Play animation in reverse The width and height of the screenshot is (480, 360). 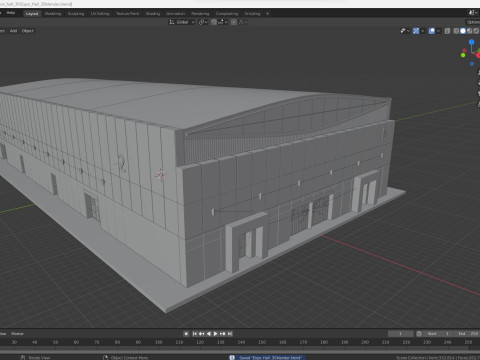pyautogui.click(x=209, y=334)
